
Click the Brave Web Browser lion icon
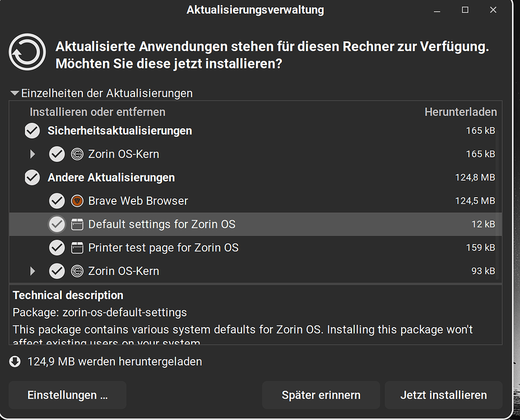77,200
